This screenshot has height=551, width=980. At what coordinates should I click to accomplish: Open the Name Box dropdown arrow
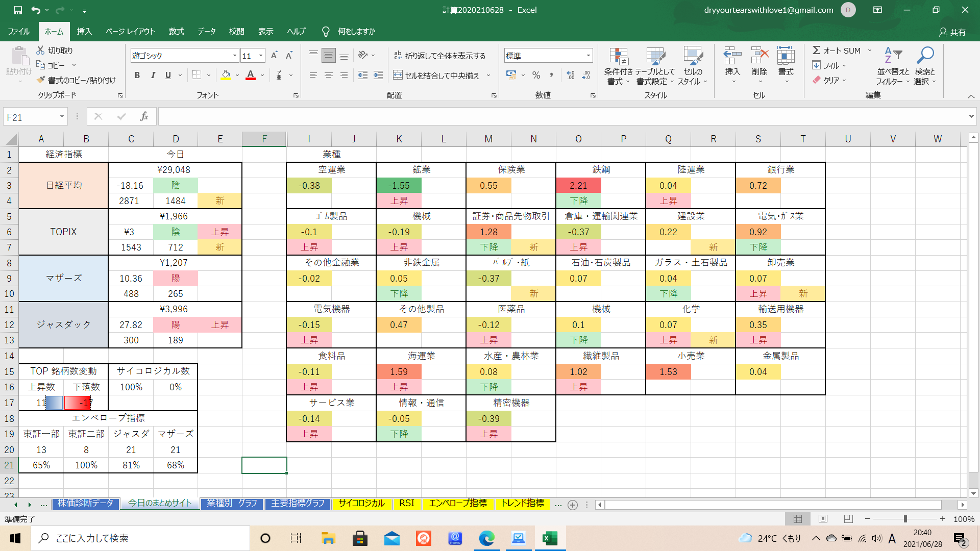coord(62,117)
